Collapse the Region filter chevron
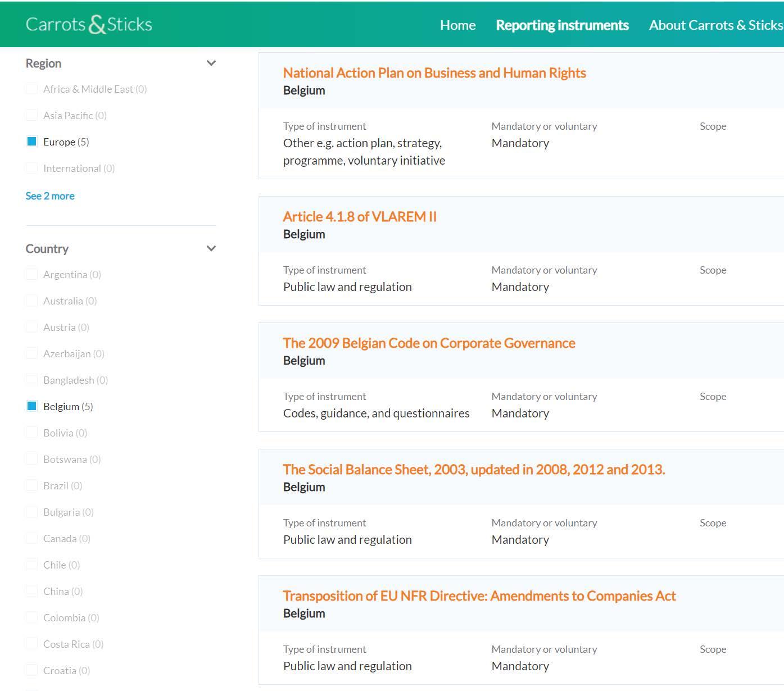 tap(211, 63)
